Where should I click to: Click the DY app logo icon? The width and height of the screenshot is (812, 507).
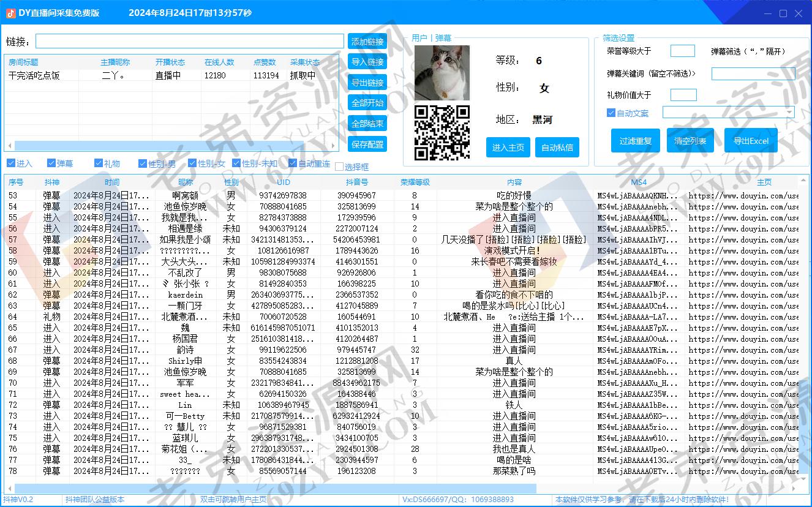point(10,12)
